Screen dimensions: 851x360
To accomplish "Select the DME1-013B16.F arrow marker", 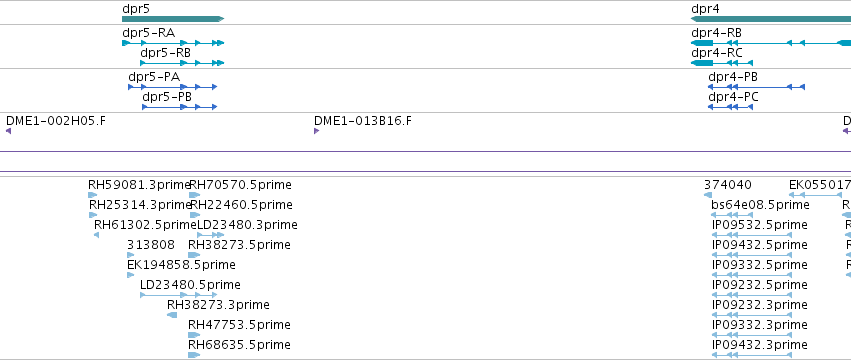I will pos(316,131).
